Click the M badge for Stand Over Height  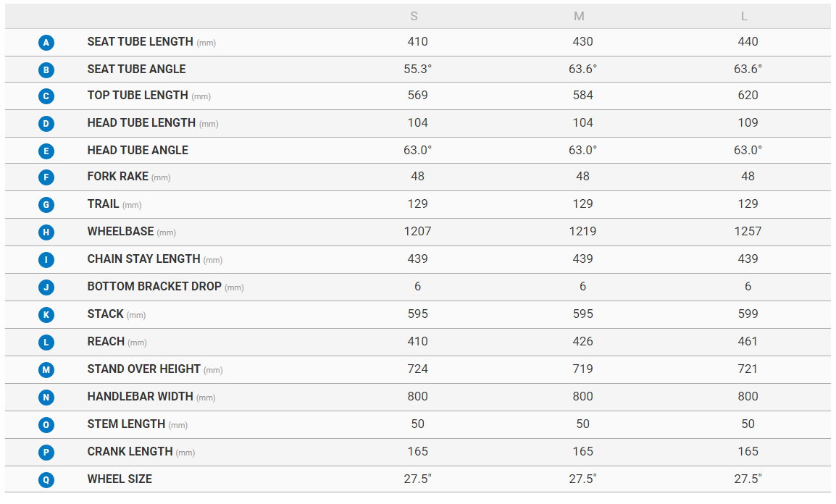pos(46,370)
